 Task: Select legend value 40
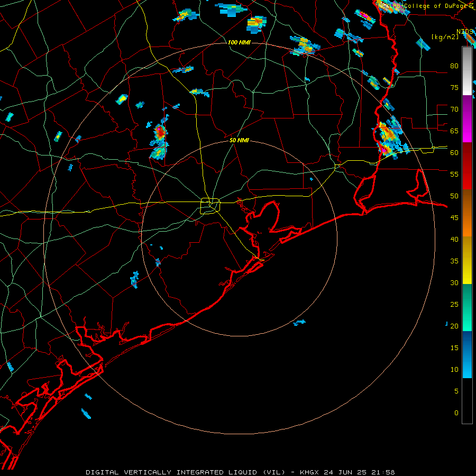[454, 239]
